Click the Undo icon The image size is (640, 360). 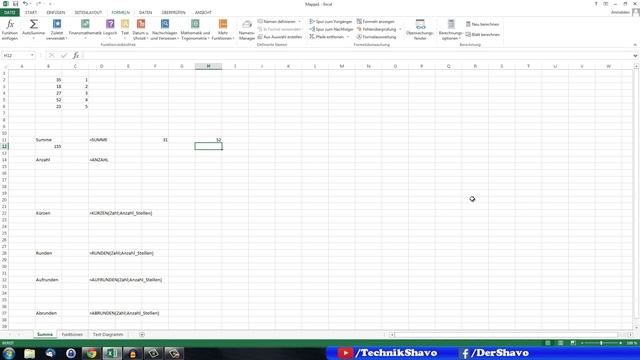(x=25, y=4)
